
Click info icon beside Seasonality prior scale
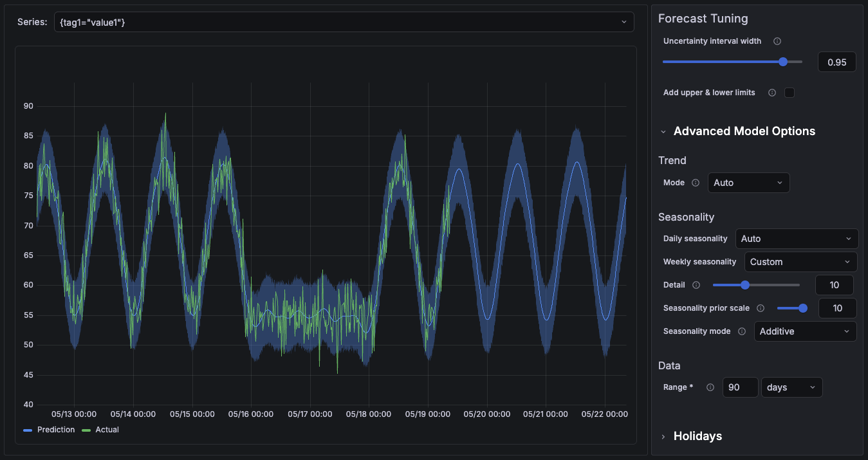click(761, 308)
